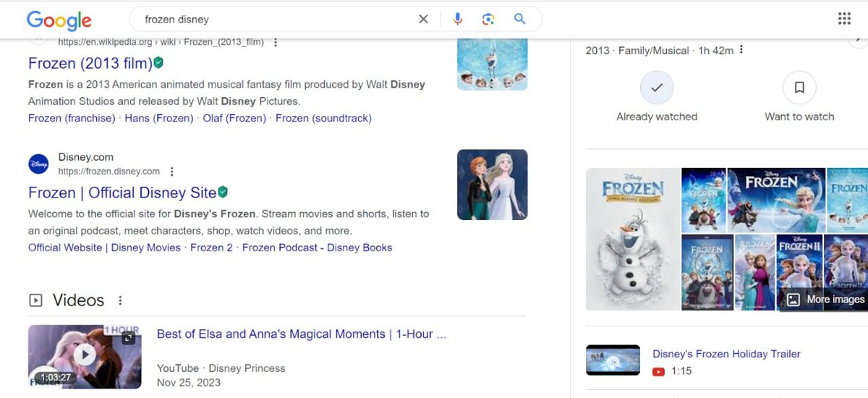Play the Elsa and Anna 1-hour video thumbnail
Image resolution: width=868 pixels, height=398 pixels.
85,355
